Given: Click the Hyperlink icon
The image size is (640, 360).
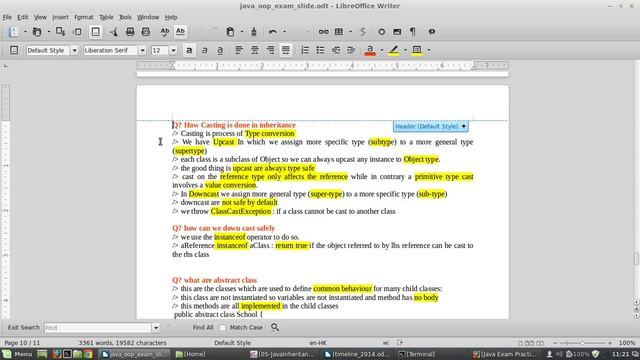Looking at the screenshot, I should pos(324,32).
